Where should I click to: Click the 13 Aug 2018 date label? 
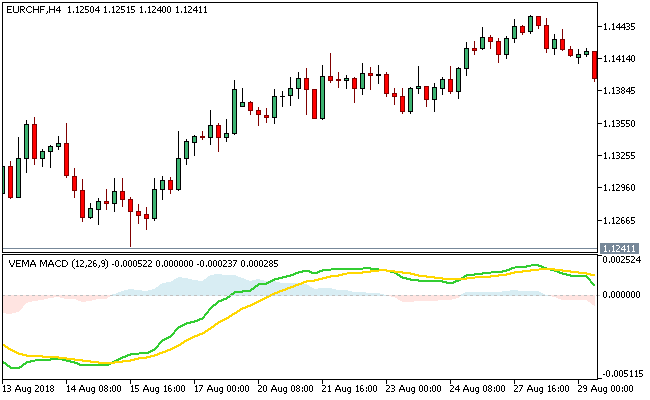click(28, 386)
